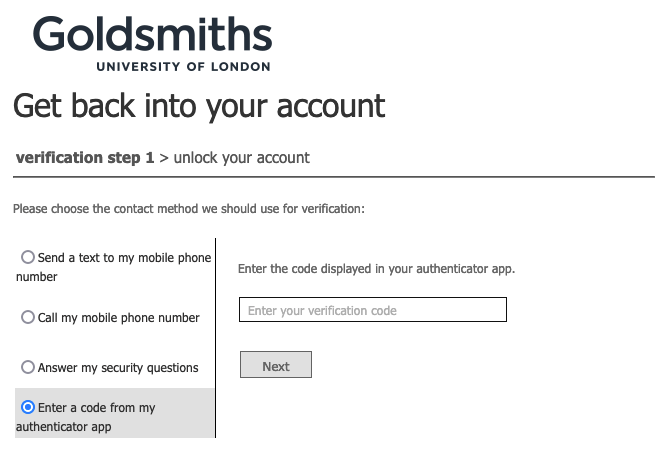
Task: Select the "Send a text" radio button
Action: (28, 257)
